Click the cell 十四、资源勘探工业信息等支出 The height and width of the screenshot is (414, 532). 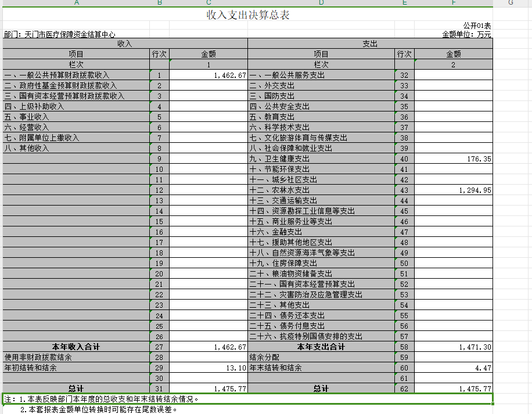click(321, 211)
